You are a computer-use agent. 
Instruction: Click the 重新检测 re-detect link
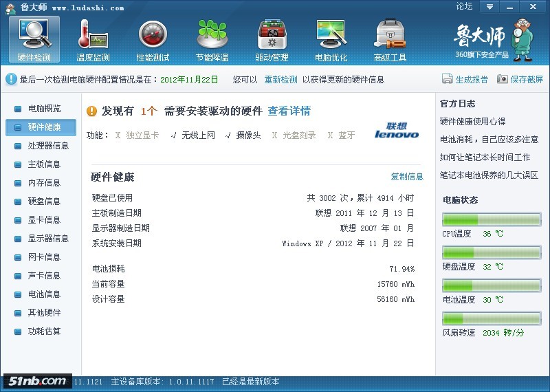click(280, 79)
